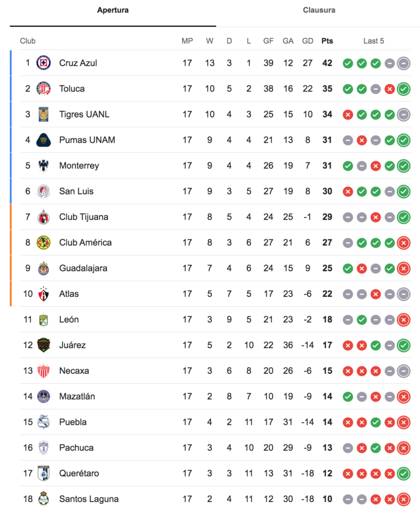Click the GD column header
The height and width of the screenshot is (515, 420).
point(307,41)
